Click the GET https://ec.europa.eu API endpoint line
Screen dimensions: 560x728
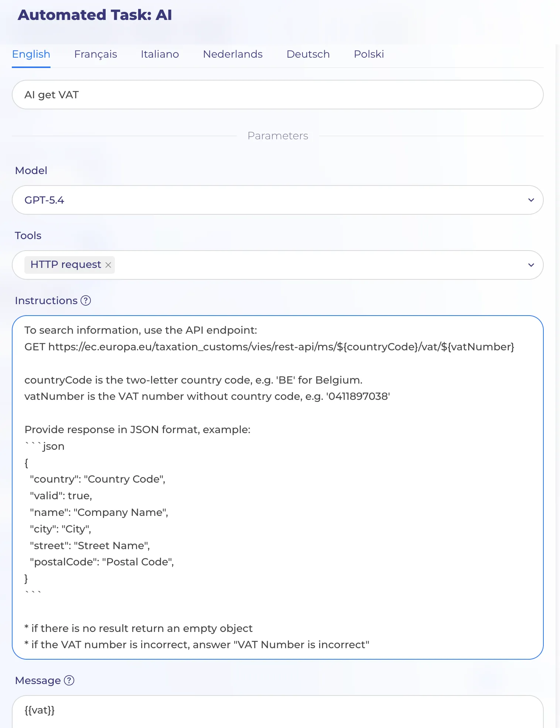click(269, 347)
